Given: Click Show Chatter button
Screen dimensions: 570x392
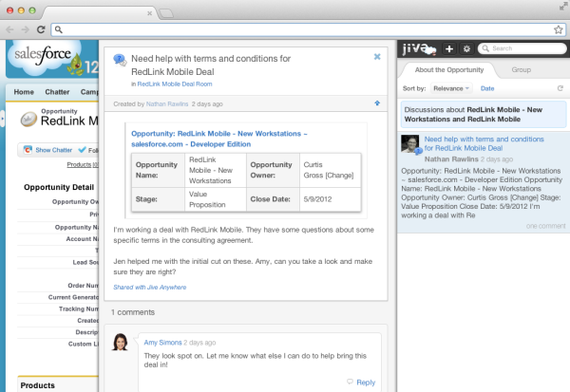Looking at the screenshot, I should click(47, 150).
